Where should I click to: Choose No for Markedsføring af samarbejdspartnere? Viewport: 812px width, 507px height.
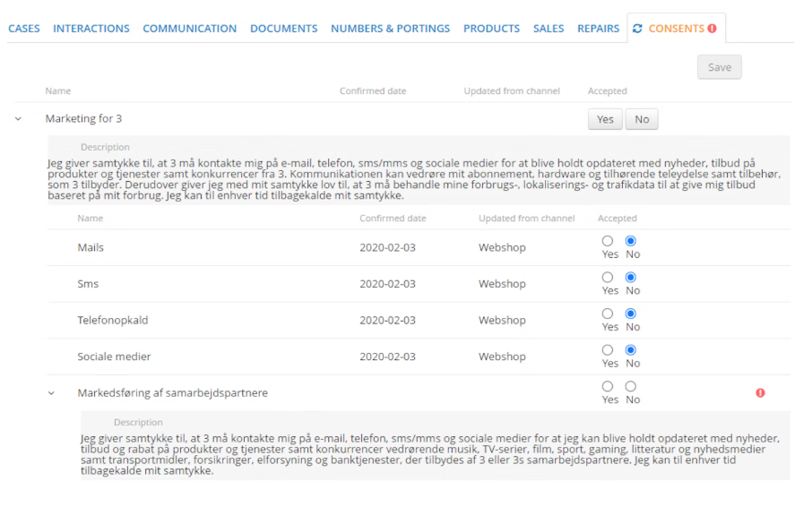[630, 386]
